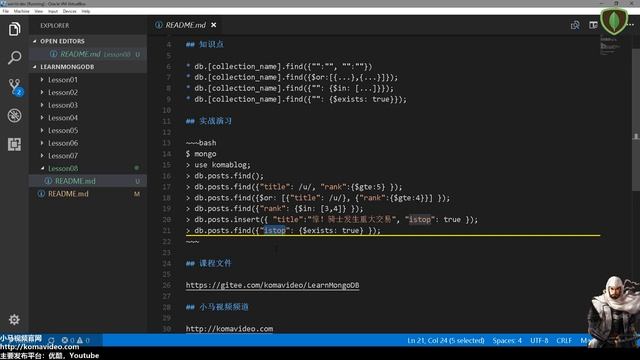The width and height of the screenshot is (640, 360).
Task: Open the Manage gear settings icon
Action: [14, 319]
